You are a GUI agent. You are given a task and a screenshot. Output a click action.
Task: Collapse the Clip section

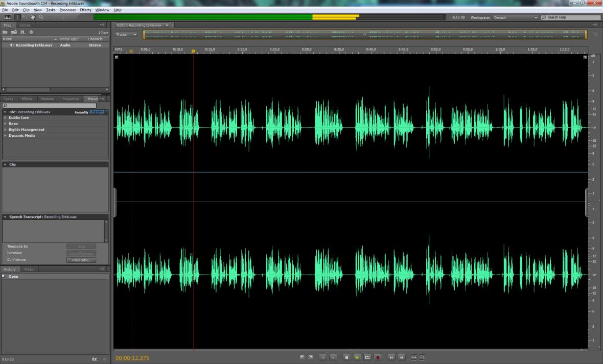point(6,164)
